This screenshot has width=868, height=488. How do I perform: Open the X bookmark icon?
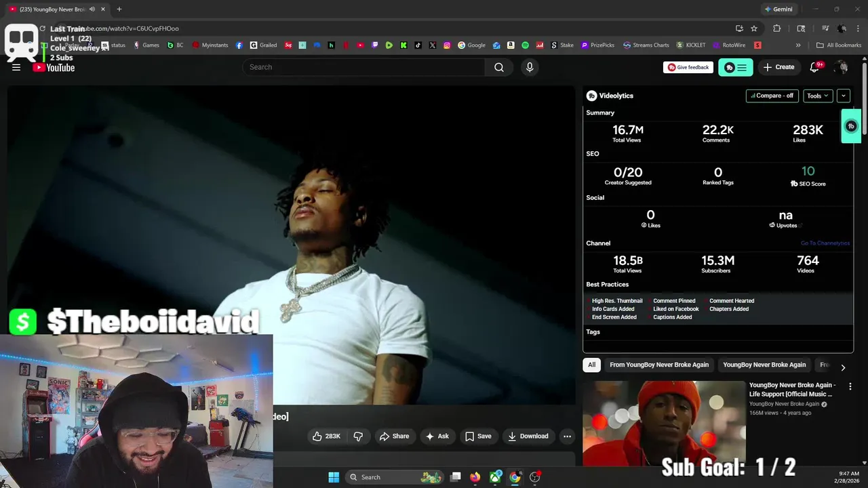pos(433,45)
